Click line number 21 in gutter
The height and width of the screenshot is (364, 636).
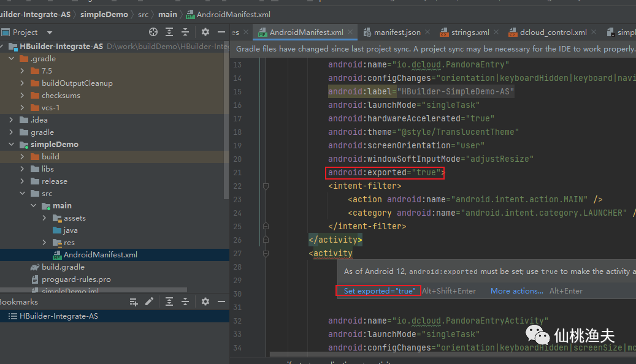point(237,173)
